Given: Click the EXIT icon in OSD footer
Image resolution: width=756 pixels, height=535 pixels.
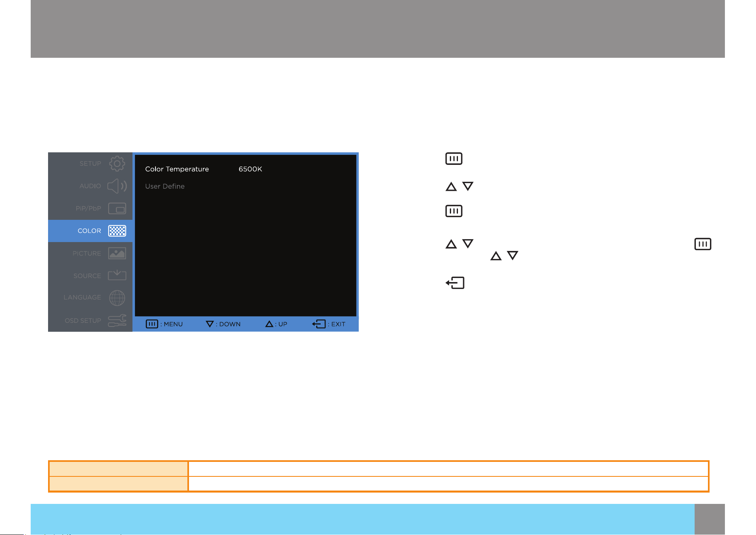Looking at the screenshot, I should click(x=319, y=324).
